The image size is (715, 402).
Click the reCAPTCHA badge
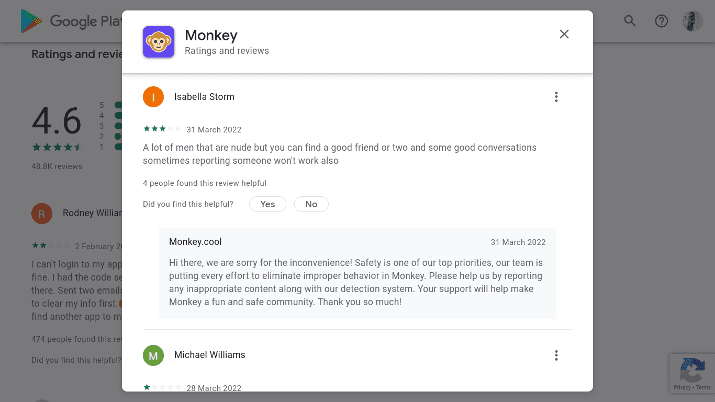[691, 373]
